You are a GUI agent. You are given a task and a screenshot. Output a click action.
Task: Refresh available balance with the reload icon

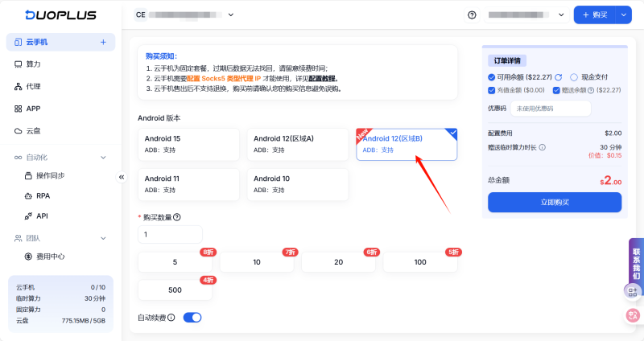(558, 77)
